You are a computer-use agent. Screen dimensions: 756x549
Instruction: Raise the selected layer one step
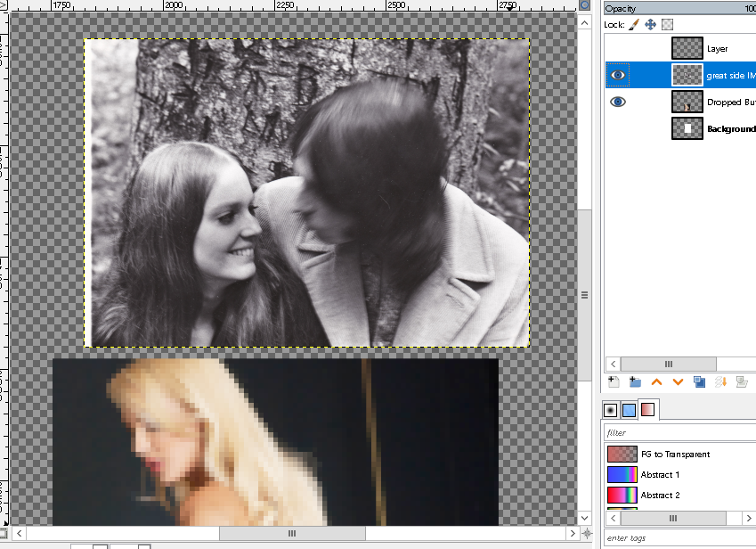[657, 382]
